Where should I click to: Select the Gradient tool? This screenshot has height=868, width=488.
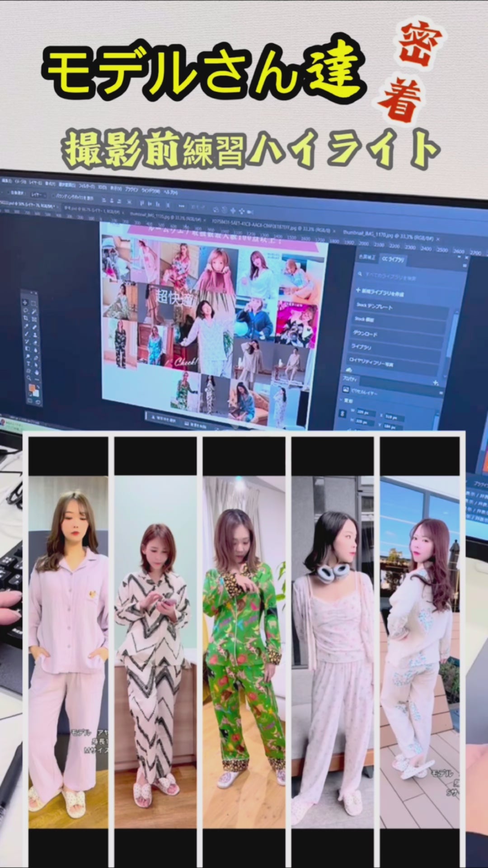coord(28,349)
